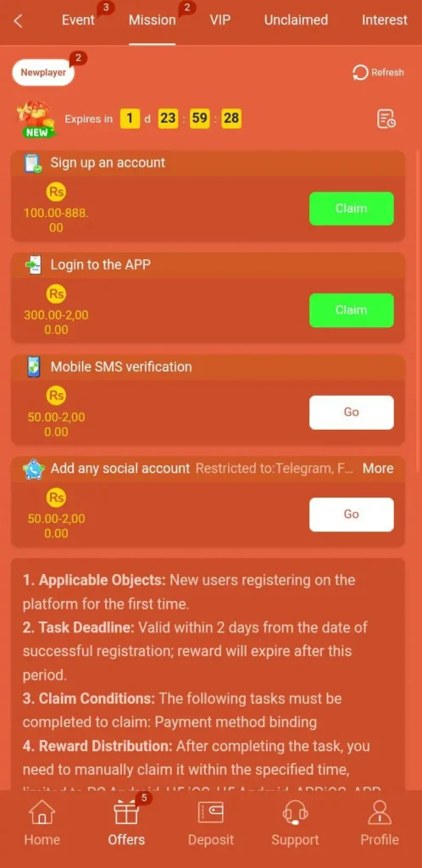Click the Mobile SMS verification shield icon

[34, 367]
